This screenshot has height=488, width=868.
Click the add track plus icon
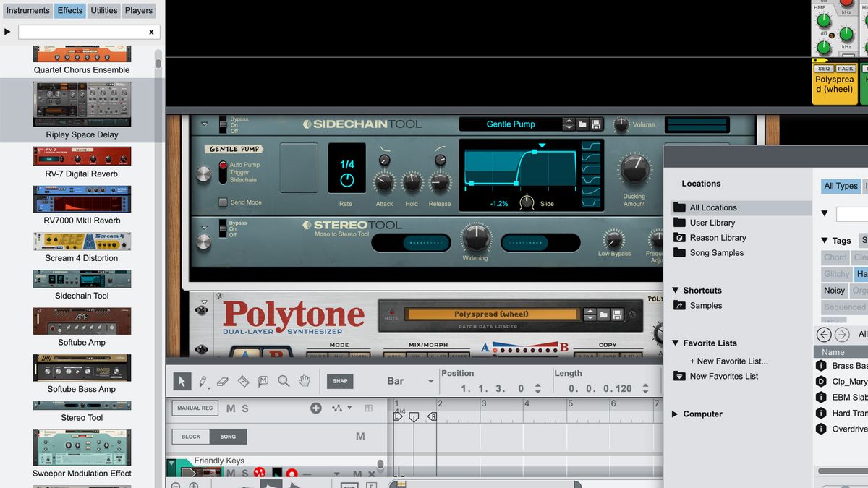(316, 408)
